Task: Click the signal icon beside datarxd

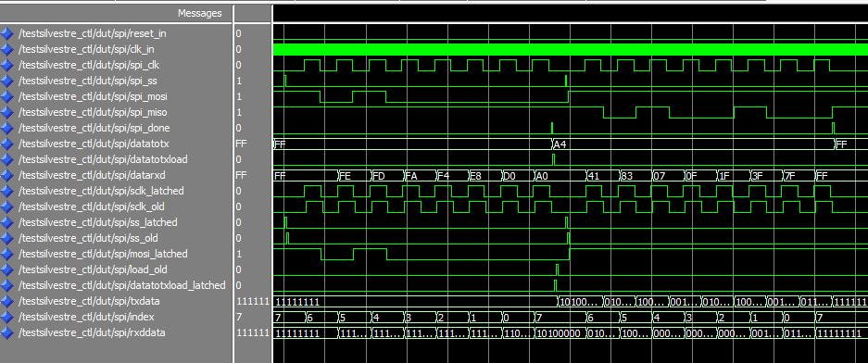Action: tap(7, 175)
